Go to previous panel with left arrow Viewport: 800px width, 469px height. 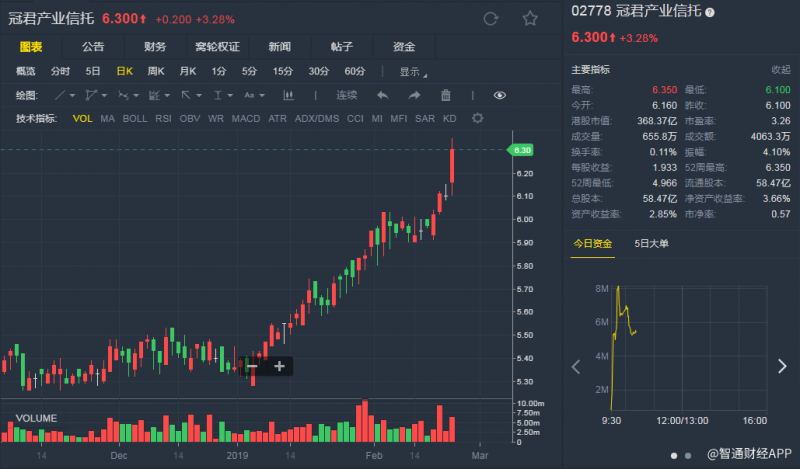coord(576,367)
